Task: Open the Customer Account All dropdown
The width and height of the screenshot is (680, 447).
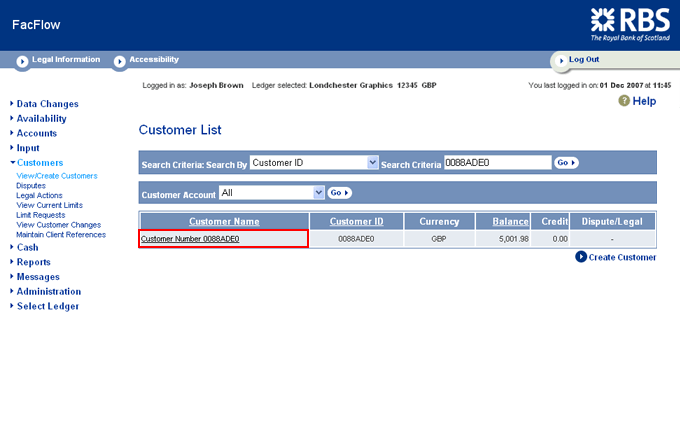Action: 319,192
